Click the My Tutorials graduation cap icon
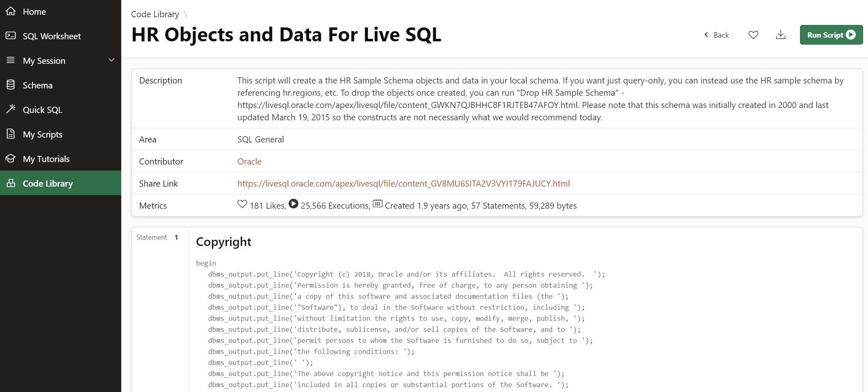868x392 pixels. coord(11,158)
